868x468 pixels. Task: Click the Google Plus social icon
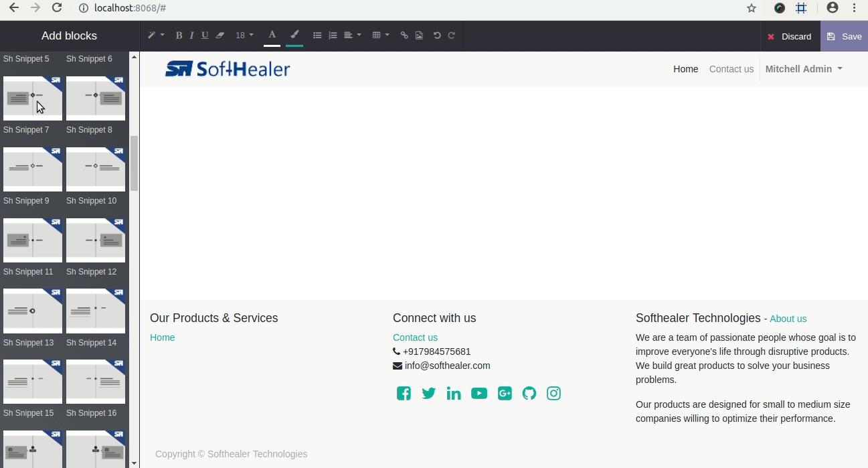coord(505,393)
